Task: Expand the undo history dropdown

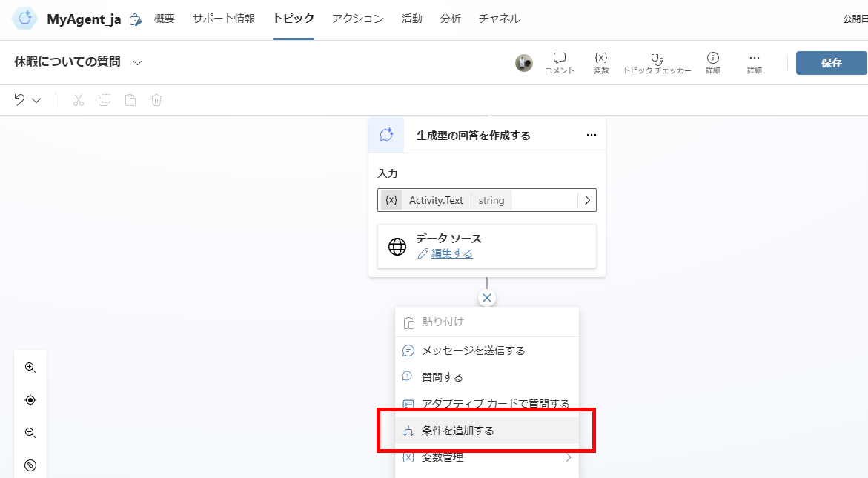Action: [35, 99]
